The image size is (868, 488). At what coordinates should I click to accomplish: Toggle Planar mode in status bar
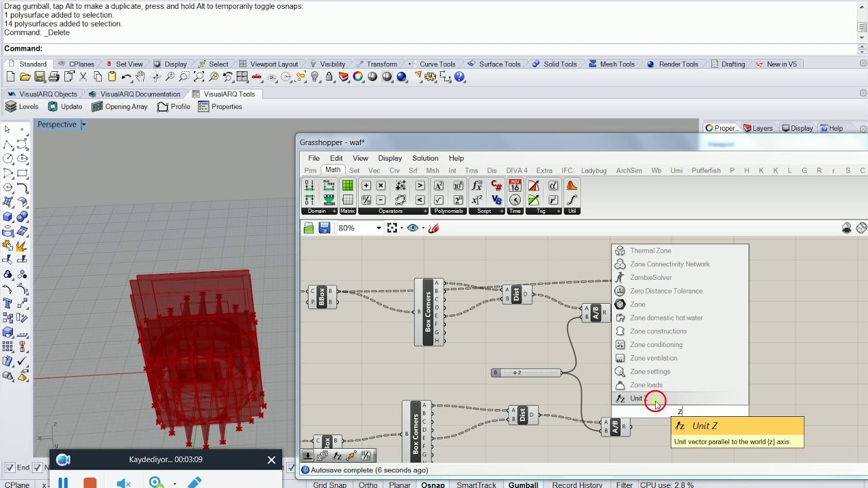pyautogui.click(x=399, y=485)
